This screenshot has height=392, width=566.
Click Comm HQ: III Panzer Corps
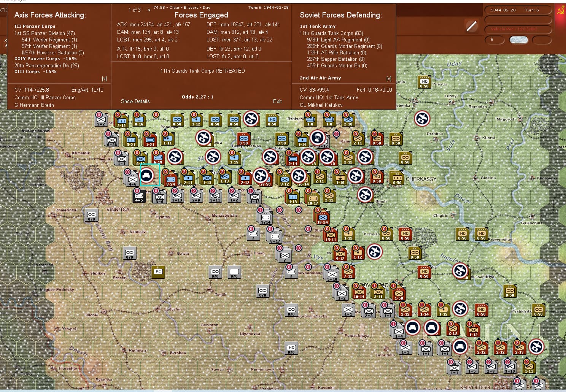pos(45,97)
